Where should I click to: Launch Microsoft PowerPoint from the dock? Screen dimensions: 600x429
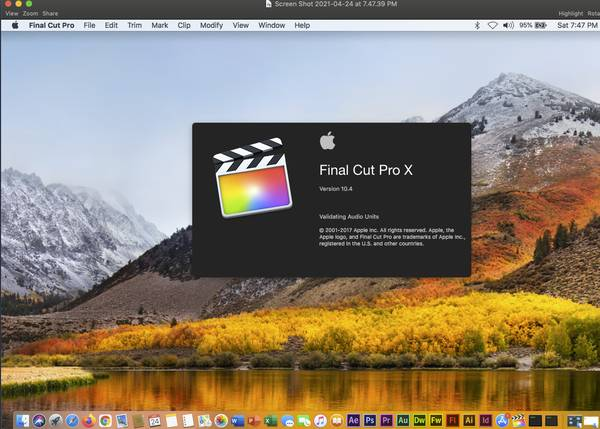(x=254, y=421)
